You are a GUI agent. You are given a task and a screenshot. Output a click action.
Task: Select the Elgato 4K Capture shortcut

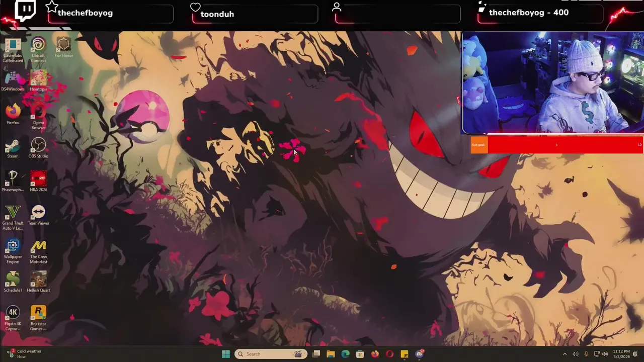13,318
